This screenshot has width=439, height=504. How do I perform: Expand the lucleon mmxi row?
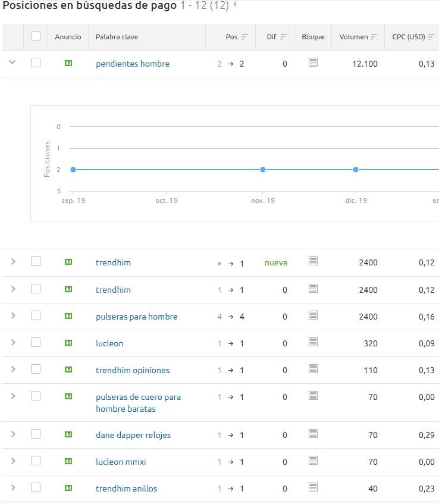click(x=13, y=461)
